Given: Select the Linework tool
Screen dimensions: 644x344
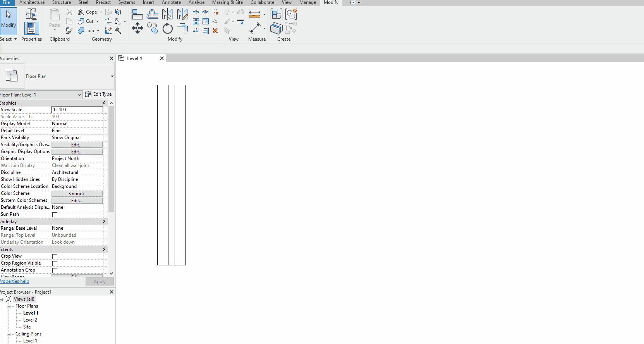Looking at the screenshot, I should click(240, 21).
